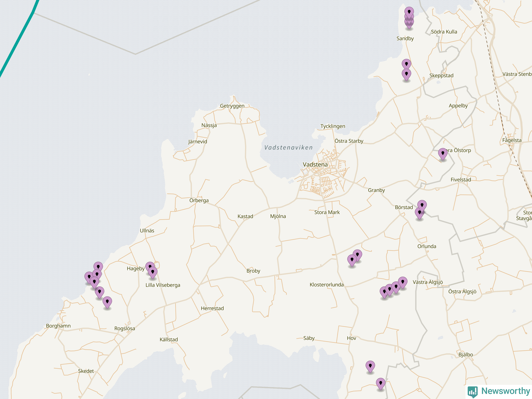Click the Stora Mark place label

[x=327, y=212]
